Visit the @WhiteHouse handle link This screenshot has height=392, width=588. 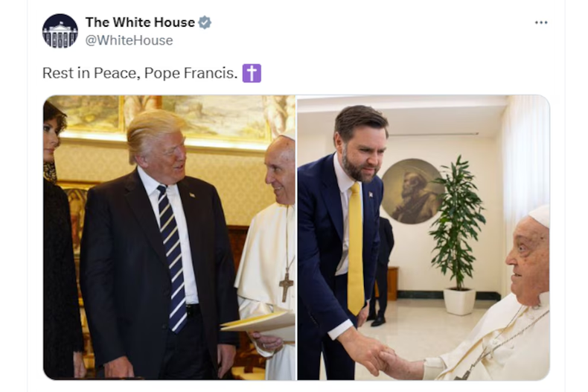click(130, 40)
